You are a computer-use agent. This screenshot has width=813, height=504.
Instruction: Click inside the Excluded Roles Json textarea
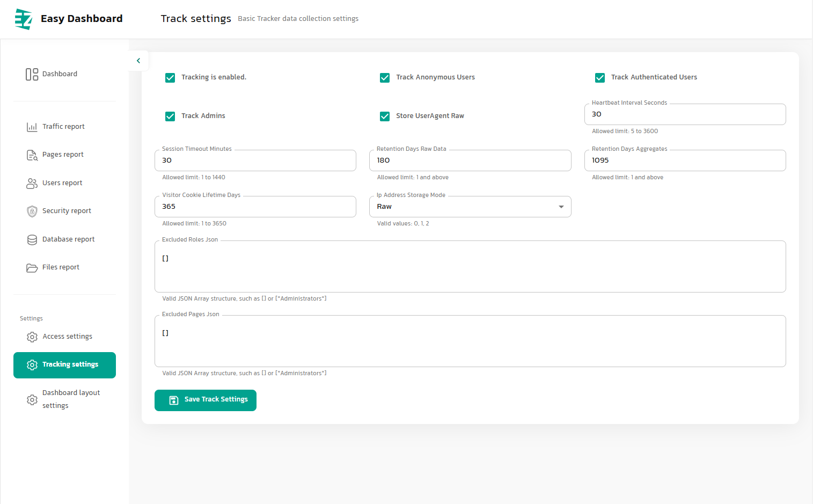tap(470, 267)
